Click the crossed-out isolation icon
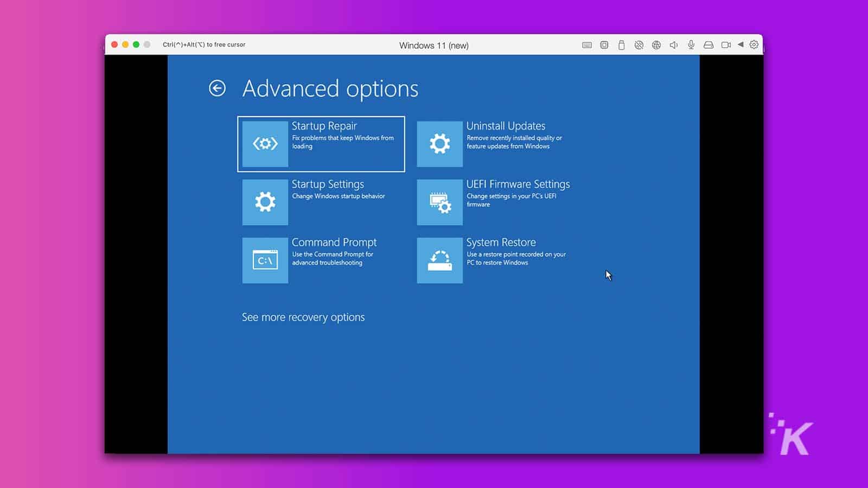The image size is (868, 488). 639,45
